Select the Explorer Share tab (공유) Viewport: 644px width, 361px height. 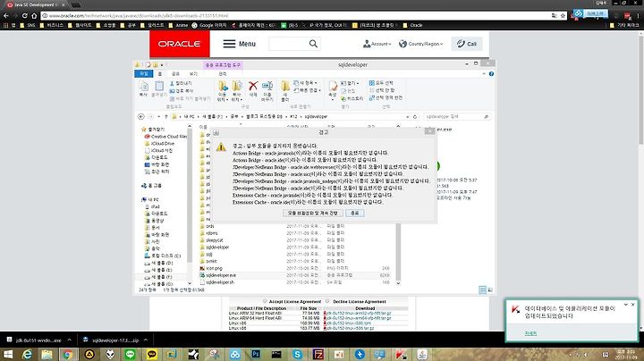176,74
